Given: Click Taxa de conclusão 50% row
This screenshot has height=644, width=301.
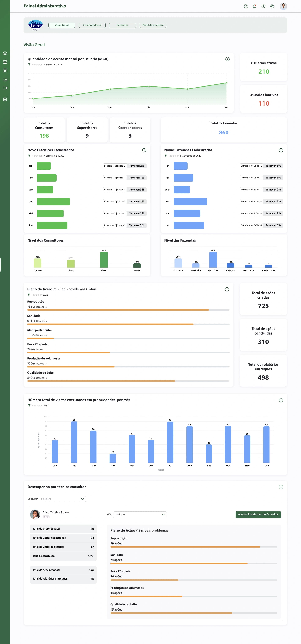Looking at the screenshot, I should click(63, 556).
